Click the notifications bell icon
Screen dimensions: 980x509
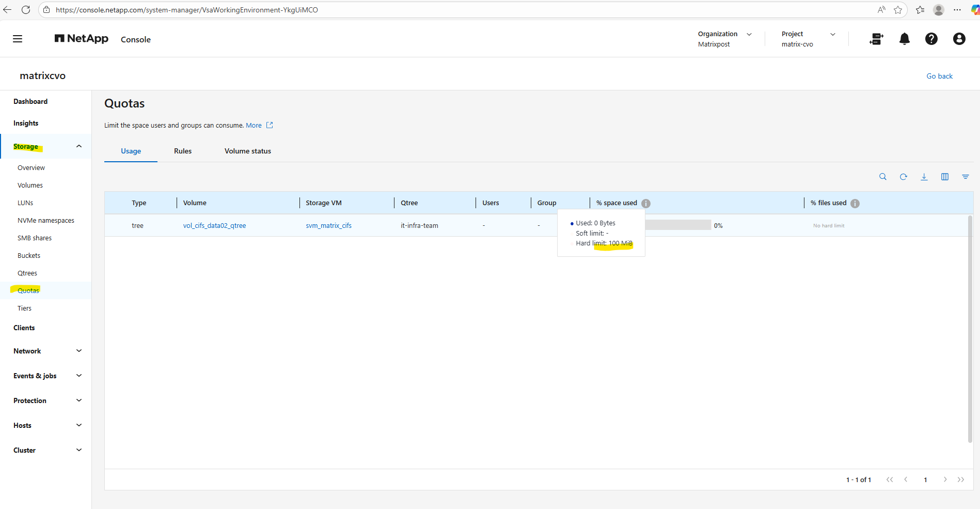tap(904, 39)
